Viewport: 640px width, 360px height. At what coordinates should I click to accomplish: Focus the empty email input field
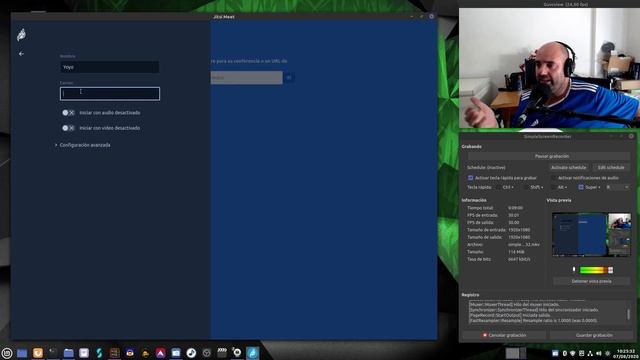tap(110, 93)
